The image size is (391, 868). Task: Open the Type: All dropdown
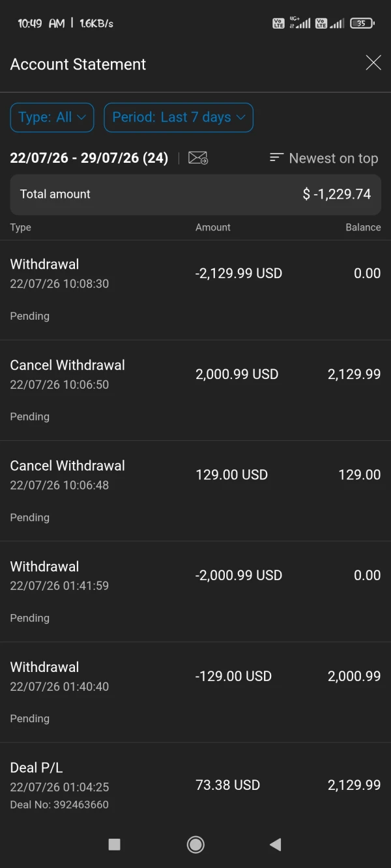tap(52, 118)
